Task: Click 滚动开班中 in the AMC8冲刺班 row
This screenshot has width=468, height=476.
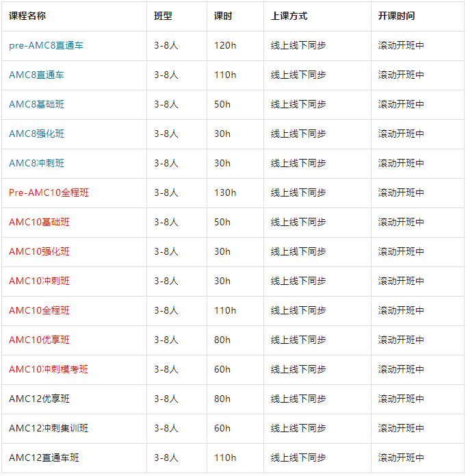Action: point(401,163)
